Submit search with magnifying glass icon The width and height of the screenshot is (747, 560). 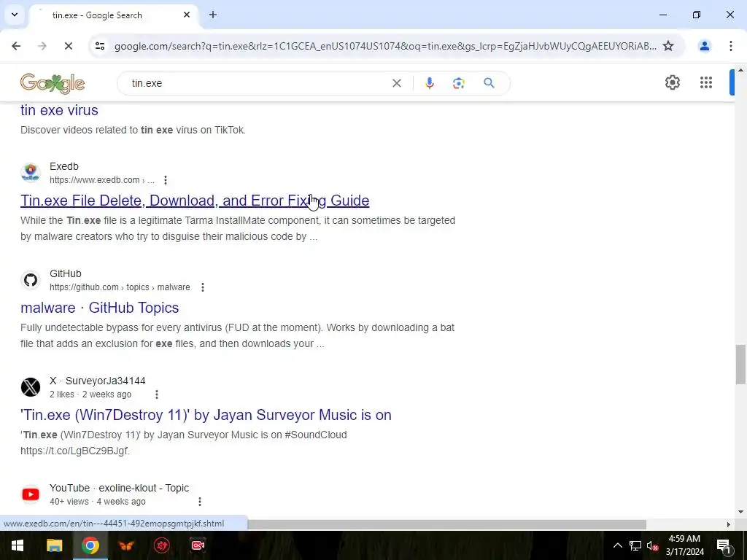[489, 83]
